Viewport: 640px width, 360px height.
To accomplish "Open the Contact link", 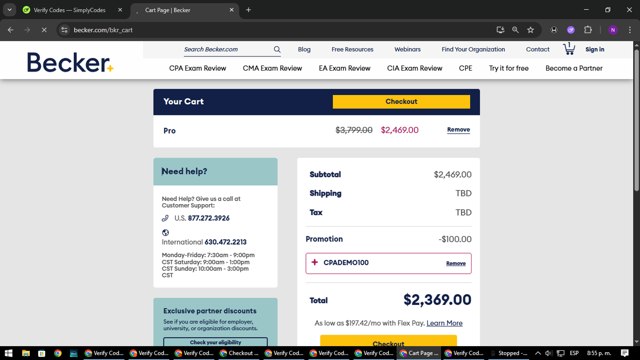I will pyautogui.click(x=538, y=49).
